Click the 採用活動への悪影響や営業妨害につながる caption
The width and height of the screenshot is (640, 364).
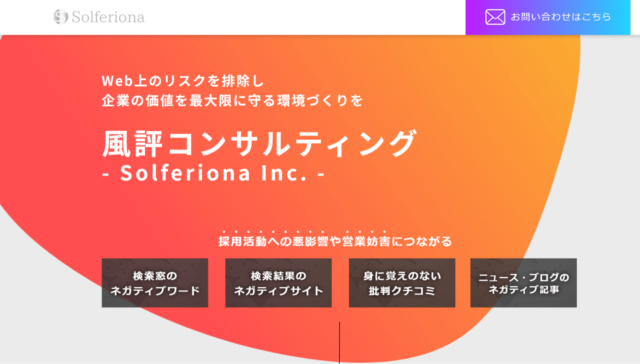pos(335,241)
